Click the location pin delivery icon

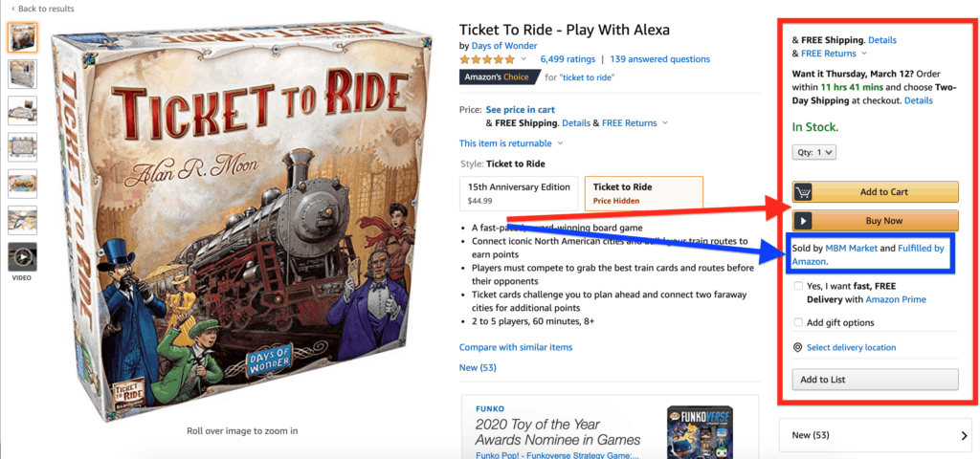[798, 348]
